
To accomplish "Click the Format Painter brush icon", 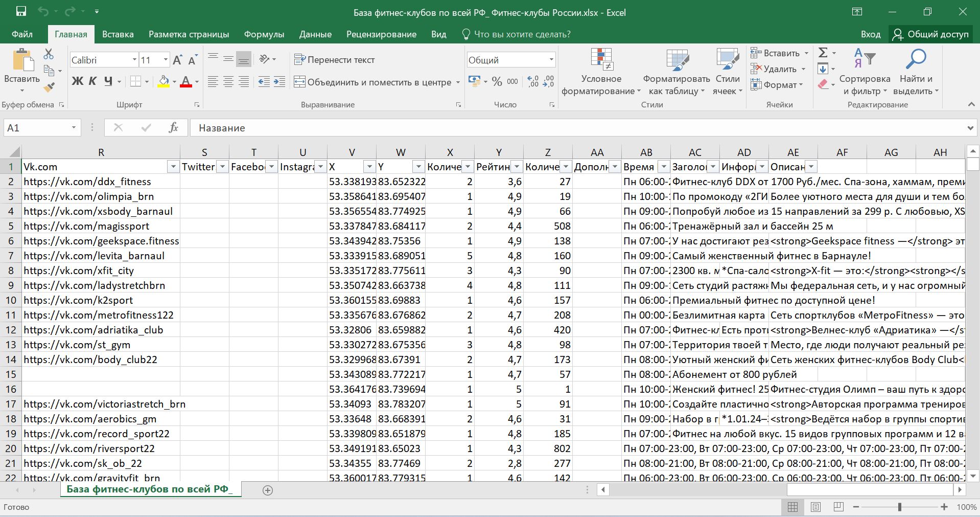I will 49,87.
